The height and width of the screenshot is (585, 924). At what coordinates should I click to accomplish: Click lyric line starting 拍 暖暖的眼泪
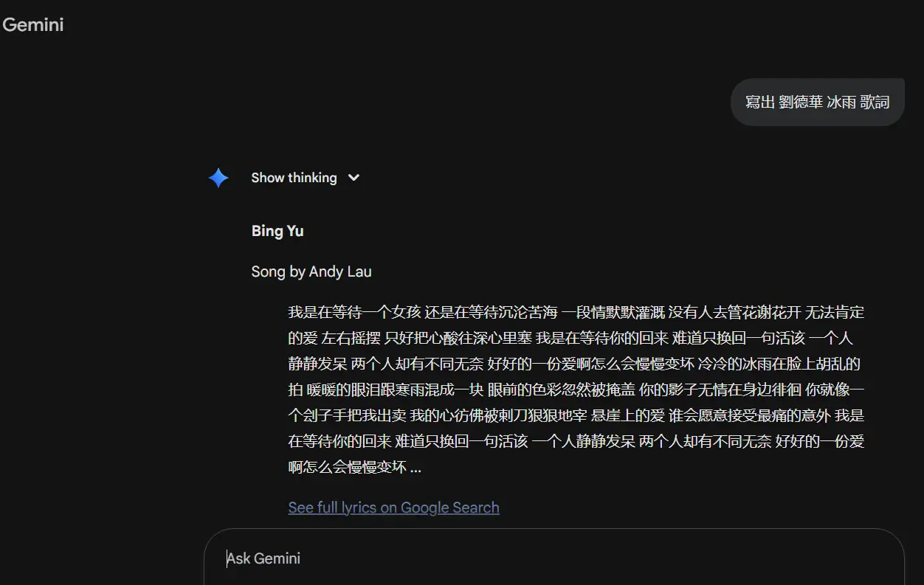(576, 390)
